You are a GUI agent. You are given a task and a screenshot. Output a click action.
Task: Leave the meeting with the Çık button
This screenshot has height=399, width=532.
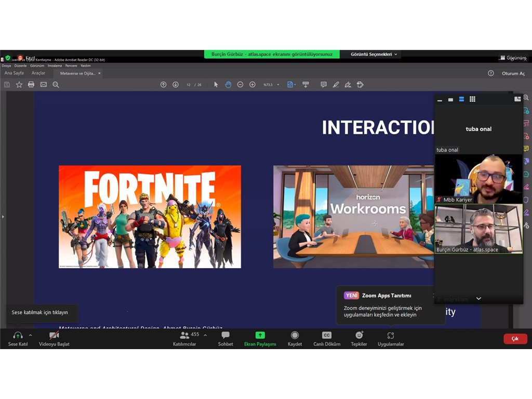(515, 339)
